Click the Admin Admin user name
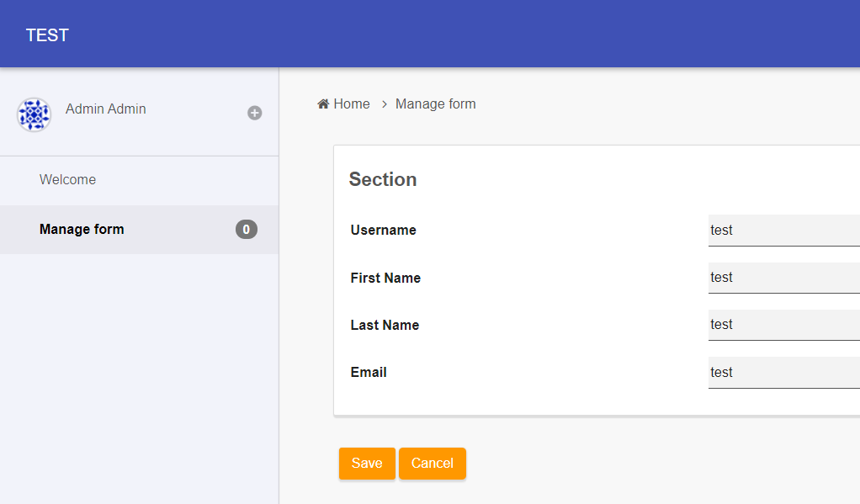The image size is (860, 504). tap(106, 109)
